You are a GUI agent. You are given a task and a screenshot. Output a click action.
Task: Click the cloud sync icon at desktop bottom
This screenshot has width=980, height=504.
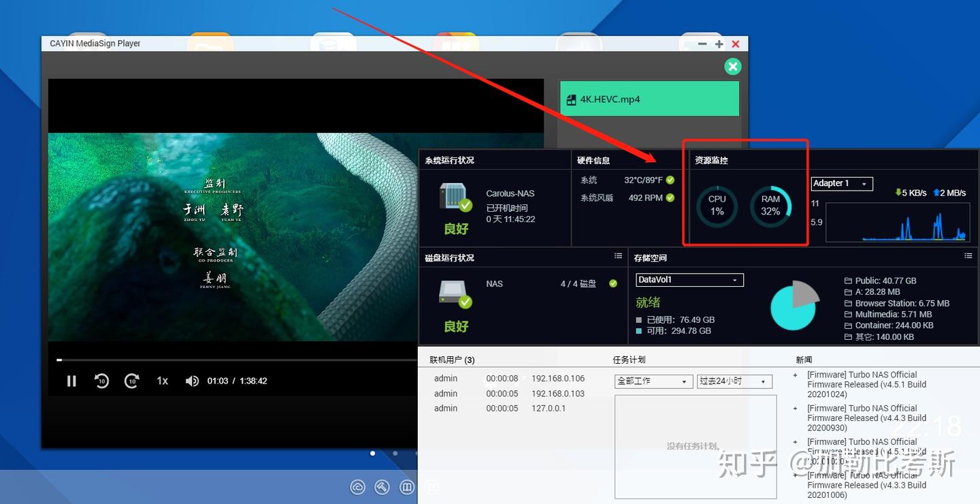point(357,487)
